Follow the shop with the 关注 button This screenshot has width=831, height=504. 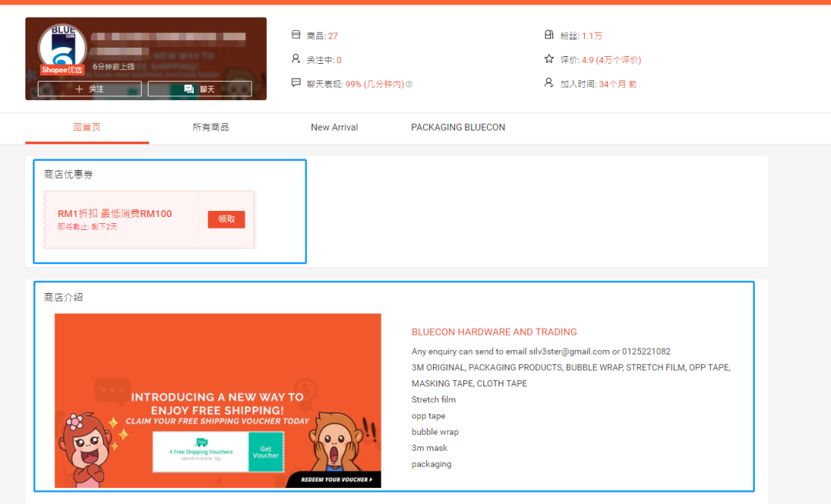[x=89, y=89]
